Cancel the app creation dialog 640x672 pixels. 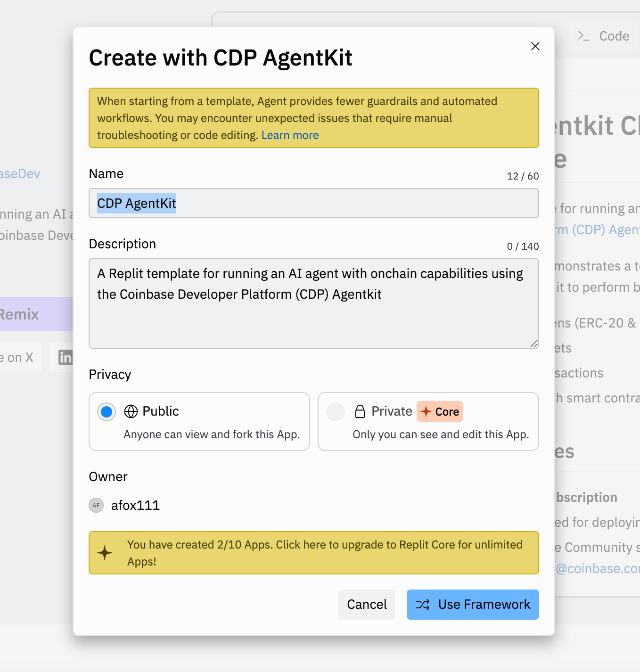(x=367, y=605)
